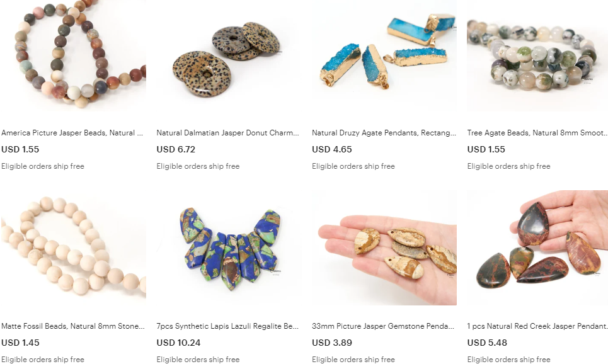The width and height of the screenshot is (608, 364).
Task: Click the Natural Dalmatian Jasper Donut Charm title
Action: [x=227, y=133]
